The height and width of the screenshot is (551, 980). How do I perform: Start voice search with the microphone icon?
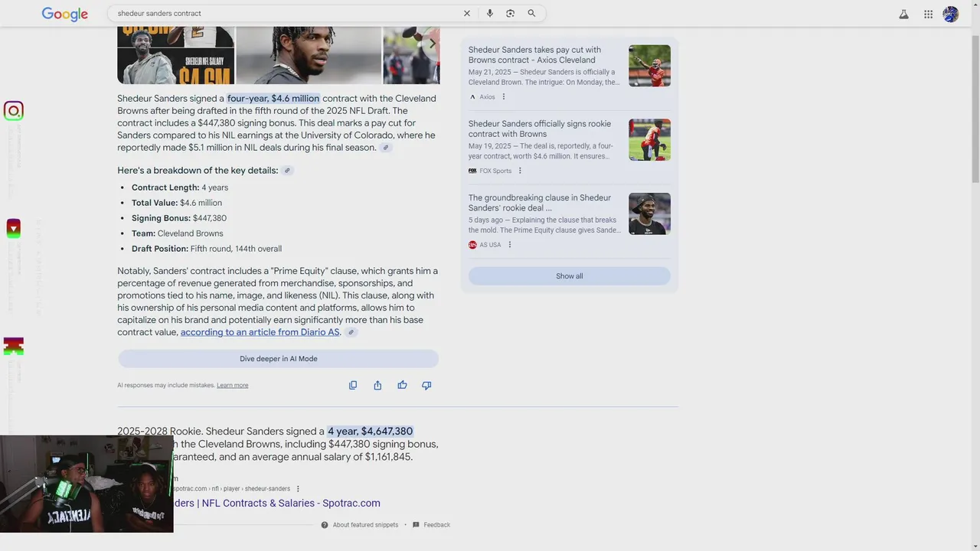[490, 13]
